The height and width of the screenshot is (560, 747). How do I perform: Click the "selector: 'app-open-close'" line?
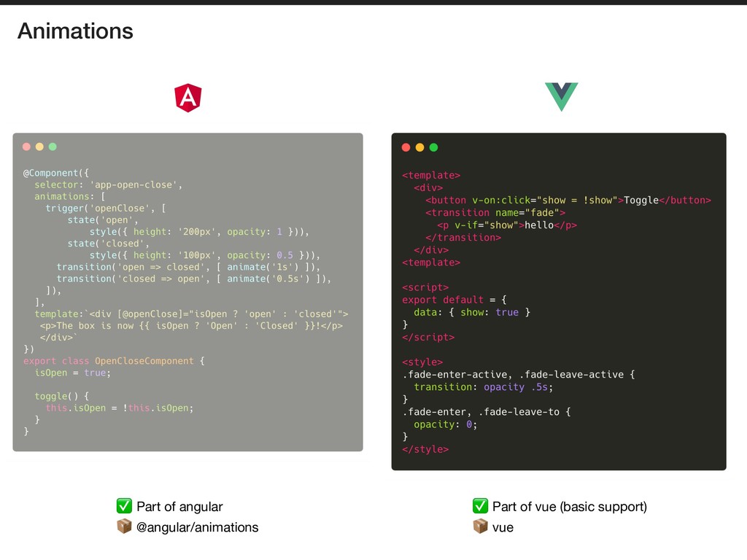point(108,184)
